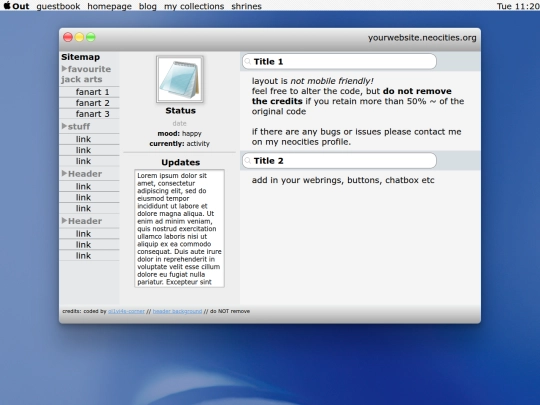Click the Apple logo in the menu bar
The height and width of the screenshot is (405, 540).
point(7,6)
